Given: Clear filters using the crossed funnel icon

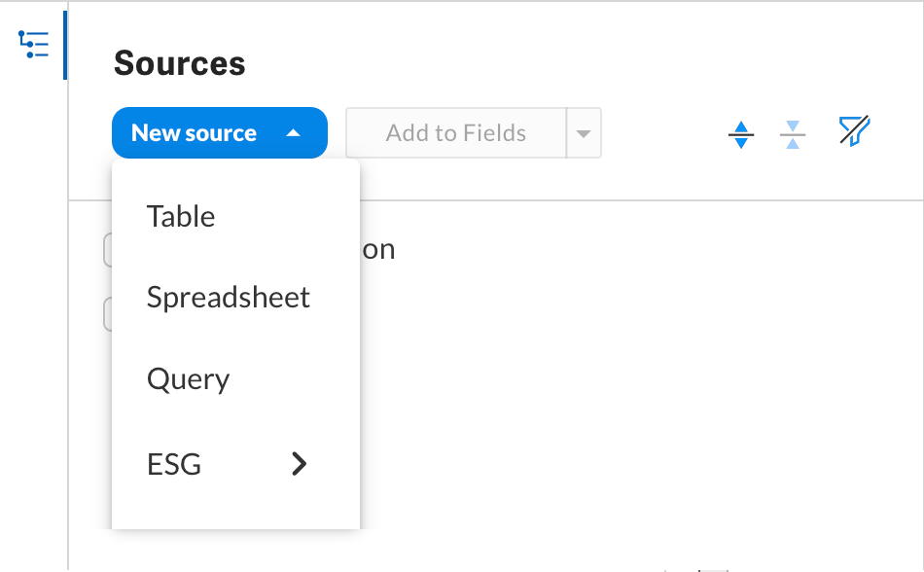Looking at the screenshot, I should coord(854,130).
